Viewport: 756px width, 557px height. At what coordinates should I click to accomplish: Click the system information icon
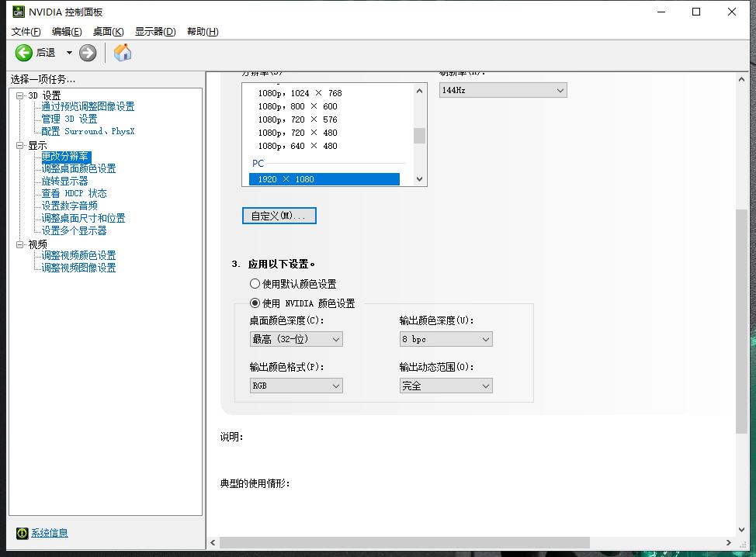(x=23, y=533)
